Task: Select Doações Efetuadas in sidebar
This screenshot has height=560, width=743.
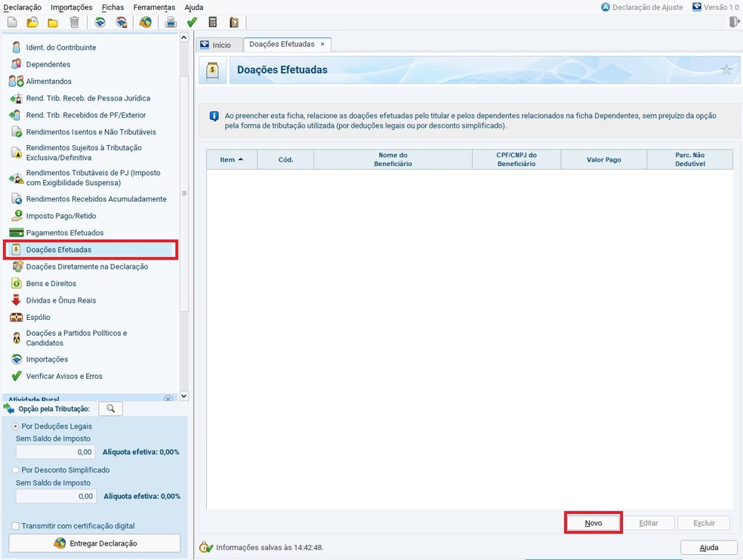Action: point(91,250)
